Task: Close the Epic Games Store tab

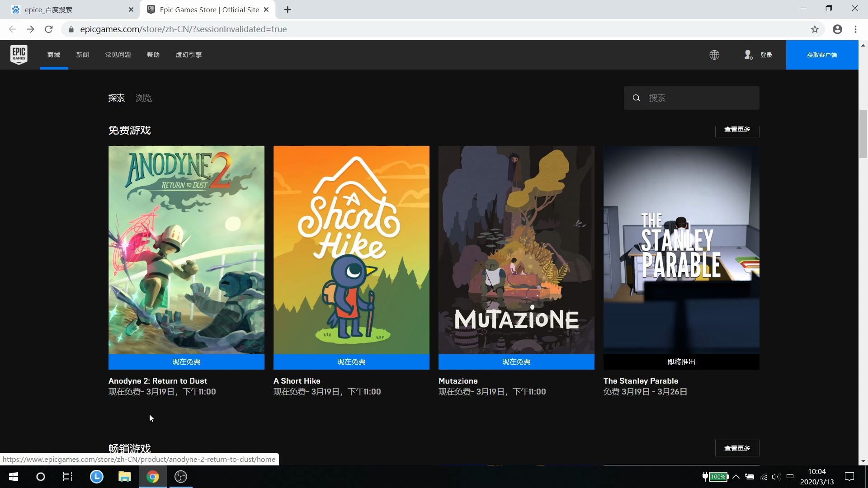Action: coord(266,9)
